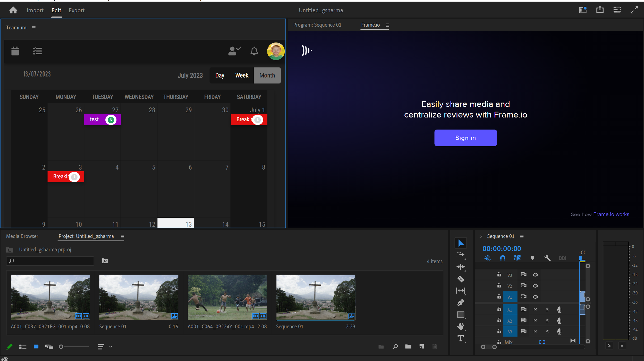Toggle snap in timeline magnet icon

(x=502, y=258)
